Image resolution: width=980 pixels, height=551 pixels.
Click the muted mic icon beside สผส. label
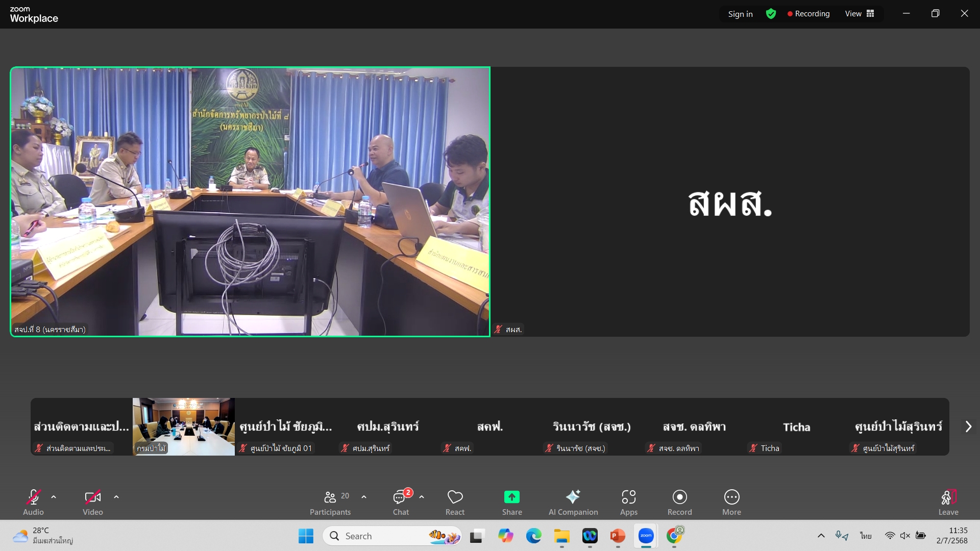(x=498, y=330)
